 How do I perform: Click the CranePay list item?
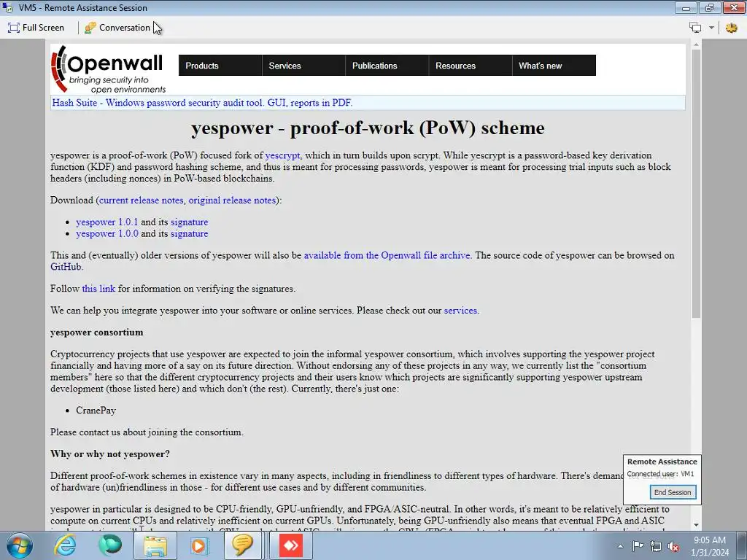(96, 411)
